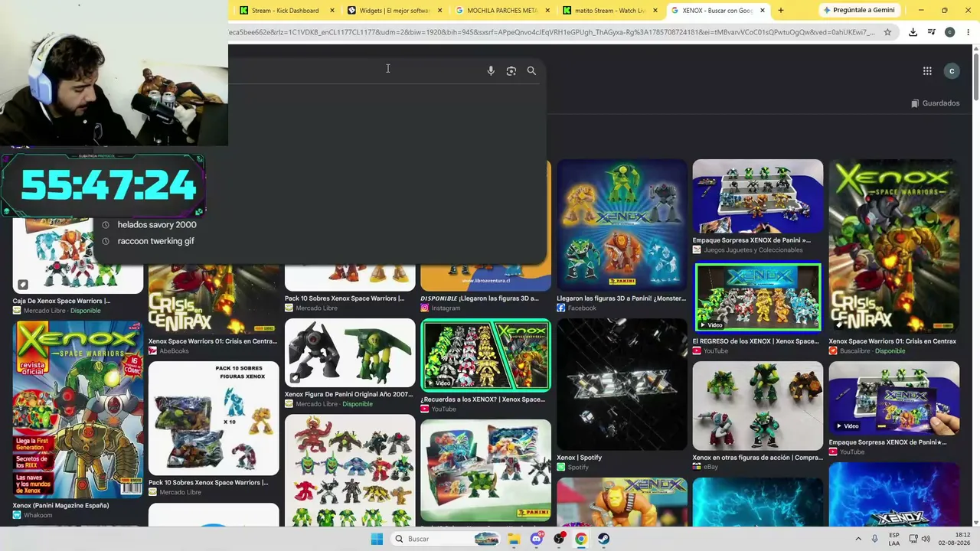Open Chrome downloads
This screenshot has height=551, width=980.
[913, 32]
